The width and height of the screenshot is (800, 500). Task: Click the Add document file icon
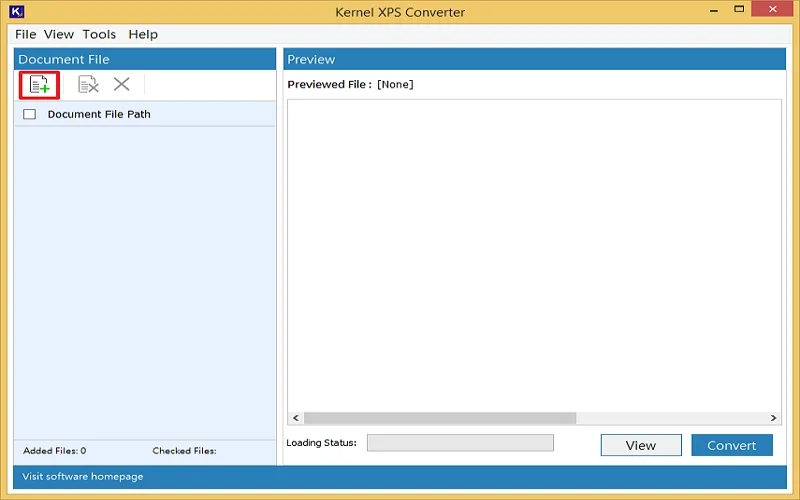coord(39,85)
